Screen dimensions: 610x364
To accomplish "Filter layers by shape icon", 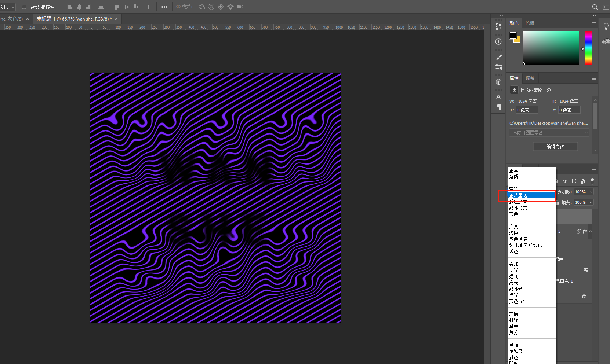I will [574, 181].
